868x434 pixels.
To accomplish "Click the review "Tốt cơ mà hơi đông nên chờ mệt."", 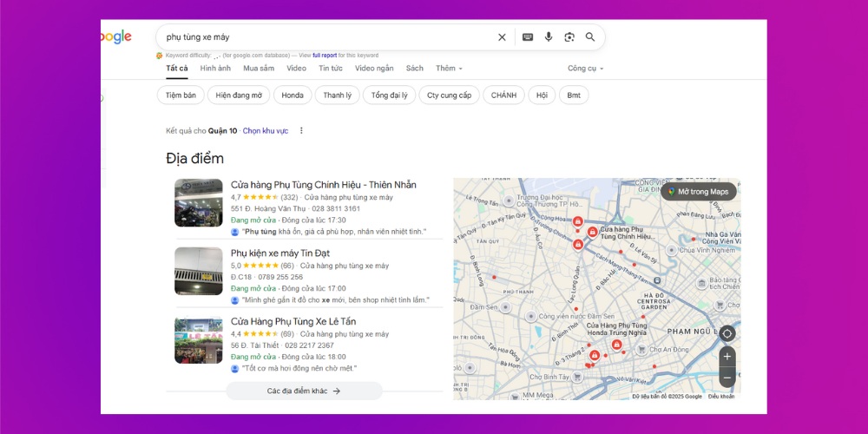I will pos(299,368).
